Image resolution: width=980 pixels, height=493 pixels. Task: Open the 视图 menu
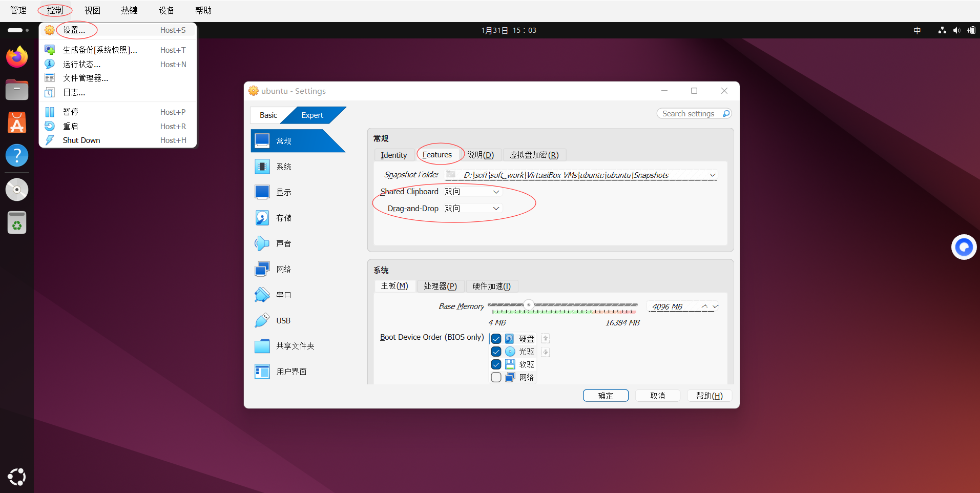click(92, 10)
